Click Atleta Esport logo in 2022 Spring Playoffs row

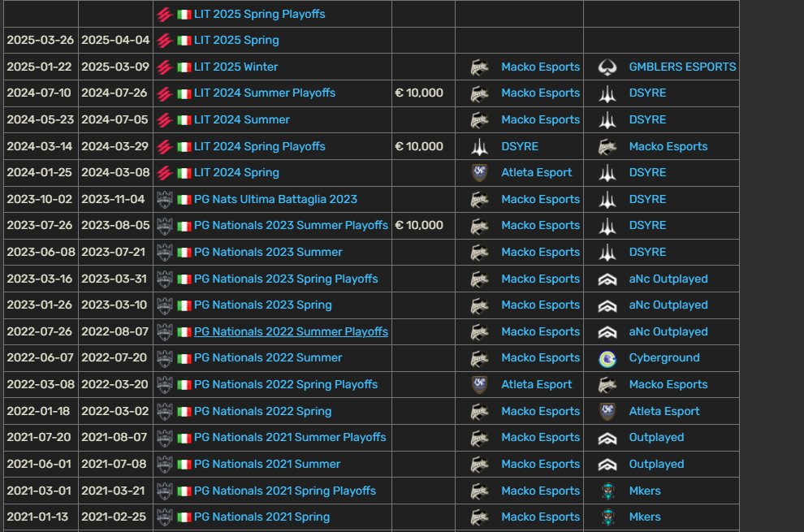click(479, 384)
